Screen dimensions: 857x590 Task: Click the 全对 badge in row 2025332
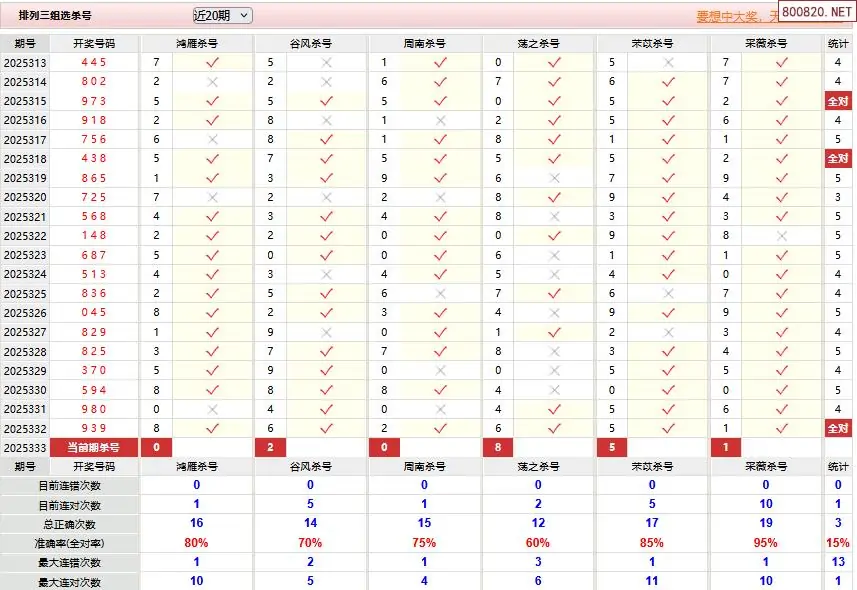(x=837, y=428)
